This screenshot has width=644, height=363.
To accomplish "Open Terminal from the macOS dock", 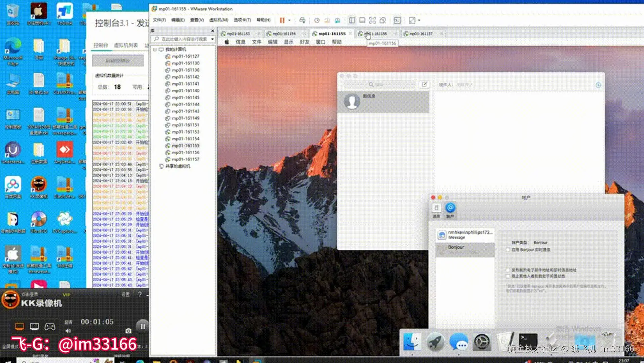I will 528,342.
